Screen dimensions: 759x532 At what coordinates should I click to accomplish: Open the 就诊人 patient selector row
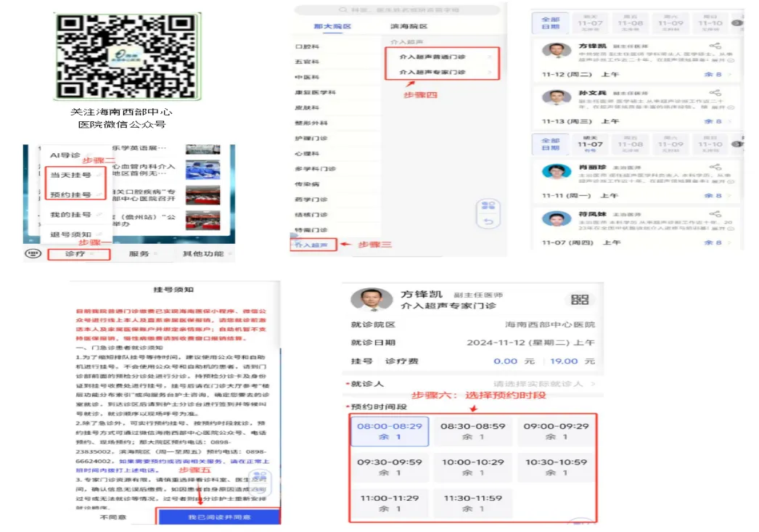point(473,384)
